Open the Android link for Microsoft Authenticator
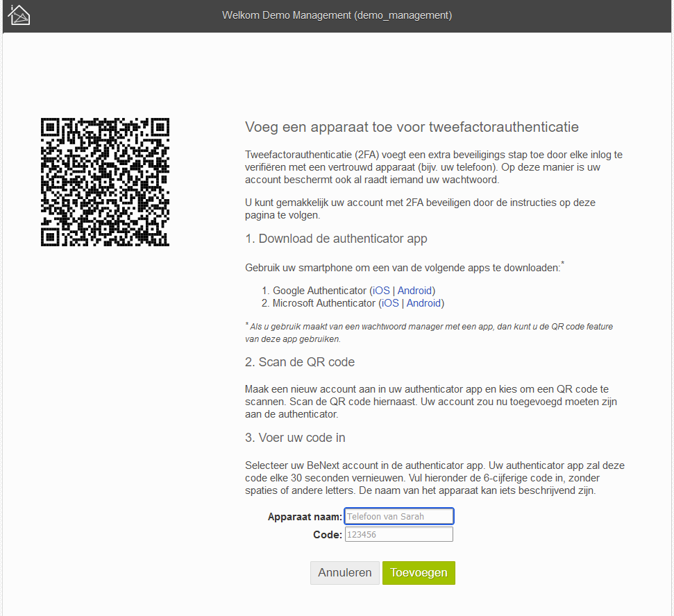674x616 pixels. 423,302
